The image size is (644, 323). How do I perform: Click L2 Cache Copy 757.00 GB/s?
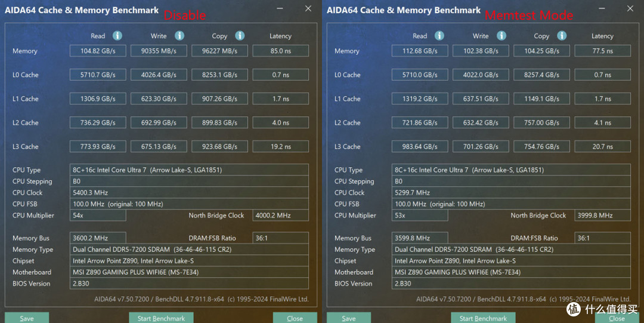click(541, 122)
